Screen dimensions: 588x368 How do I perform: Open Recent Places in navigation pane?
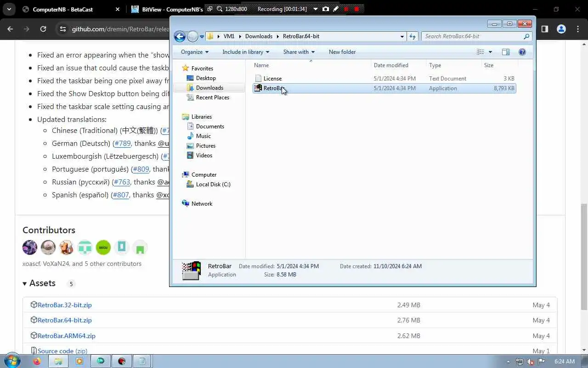pyautogui.click(x=212, y=98)
